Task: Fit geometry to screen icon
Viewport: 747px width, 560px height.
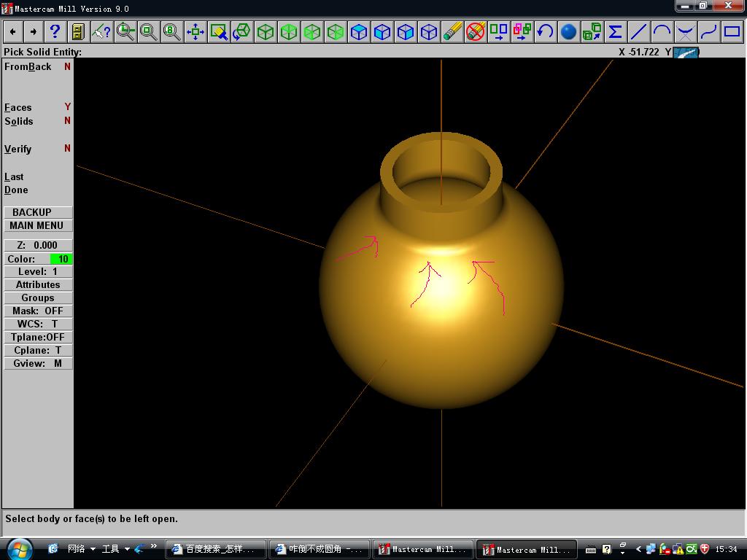Action: coord(196,32)
